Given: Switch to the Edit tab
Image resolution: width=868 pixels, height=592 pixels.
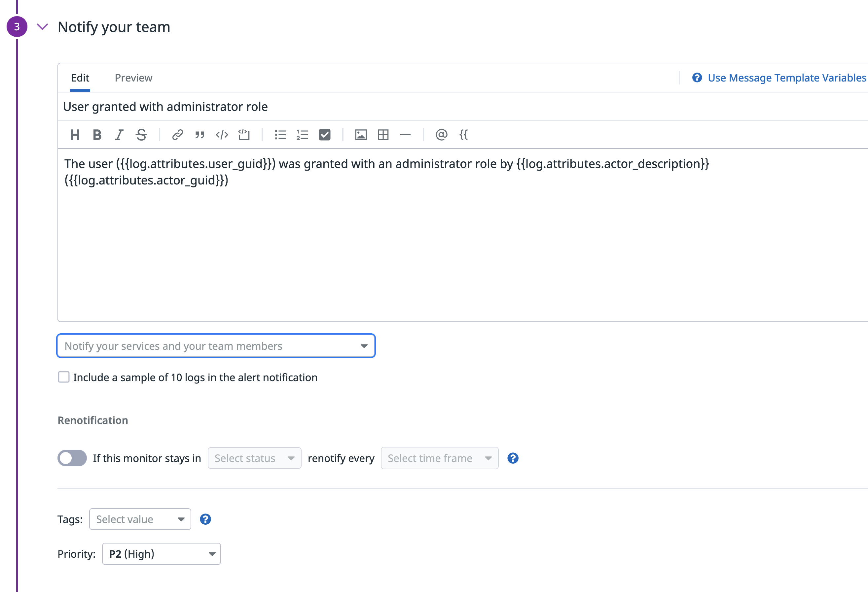Looking at the screenshot, I should pos(80,78).
